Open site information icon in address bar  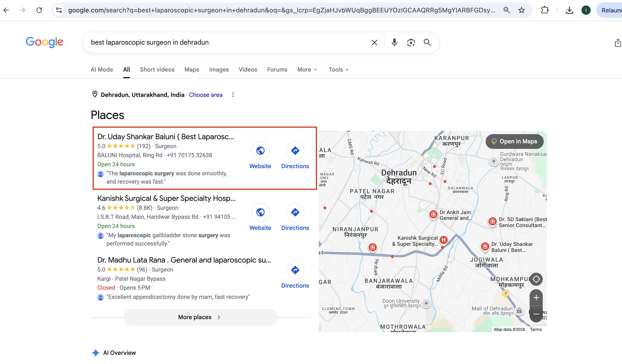pos(59,10)
